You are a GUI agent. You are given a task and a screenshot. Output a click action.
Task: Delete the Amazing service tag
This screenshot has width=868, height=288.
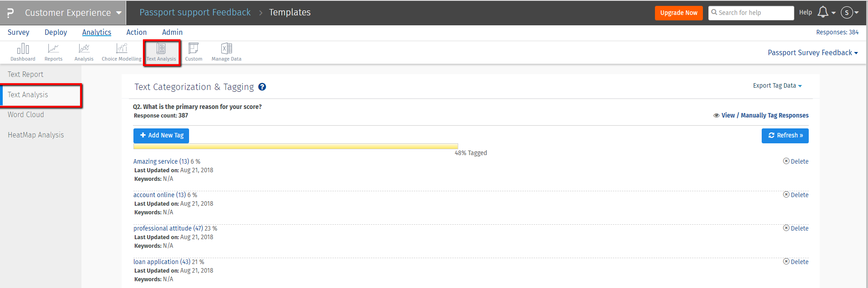click(x=796, y=161)
